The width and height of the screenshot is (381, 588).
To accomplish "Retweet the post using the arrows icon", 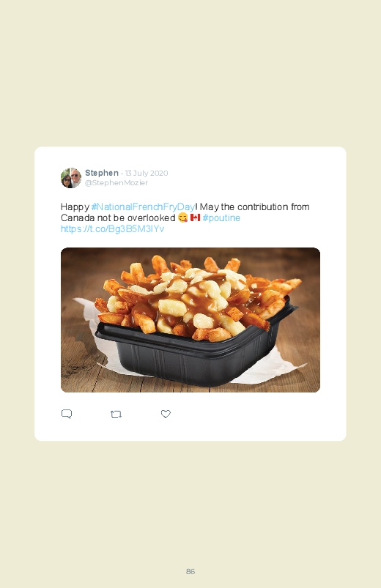I will point(116,414).
